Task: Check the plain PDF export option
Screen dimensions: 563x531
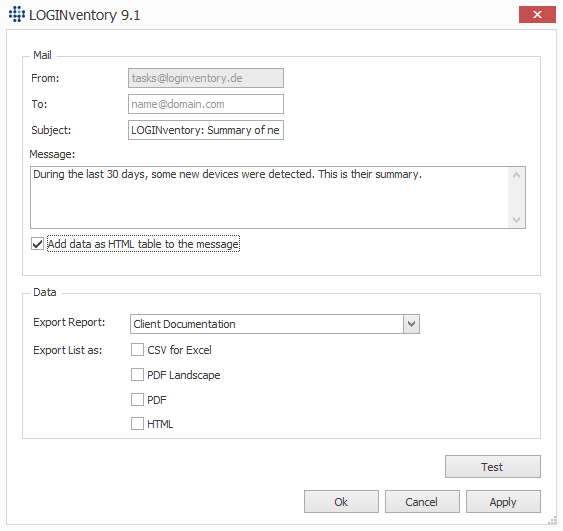Action: [137, 399]
